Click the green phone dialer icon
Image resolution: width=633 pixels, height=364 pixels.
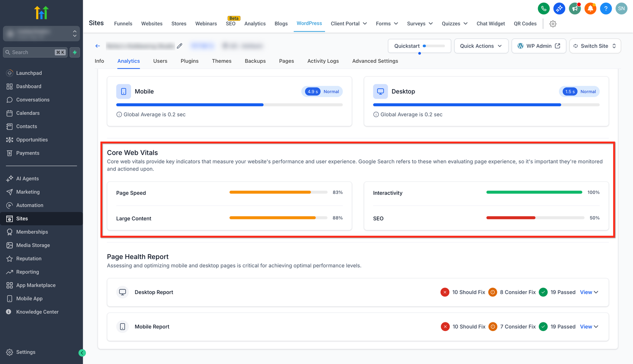pos(543,8)
